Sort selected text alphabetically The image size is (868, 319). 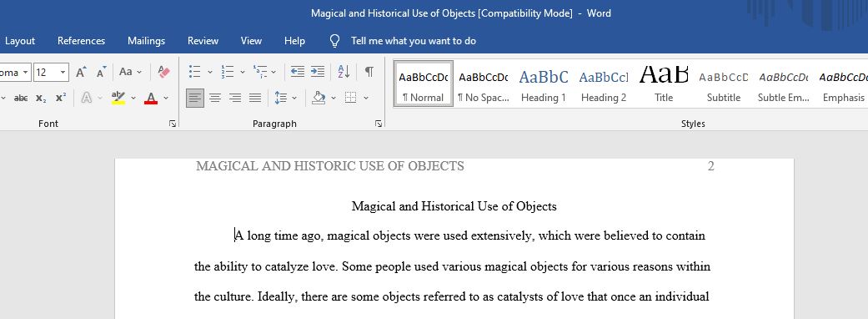(344, 72)
